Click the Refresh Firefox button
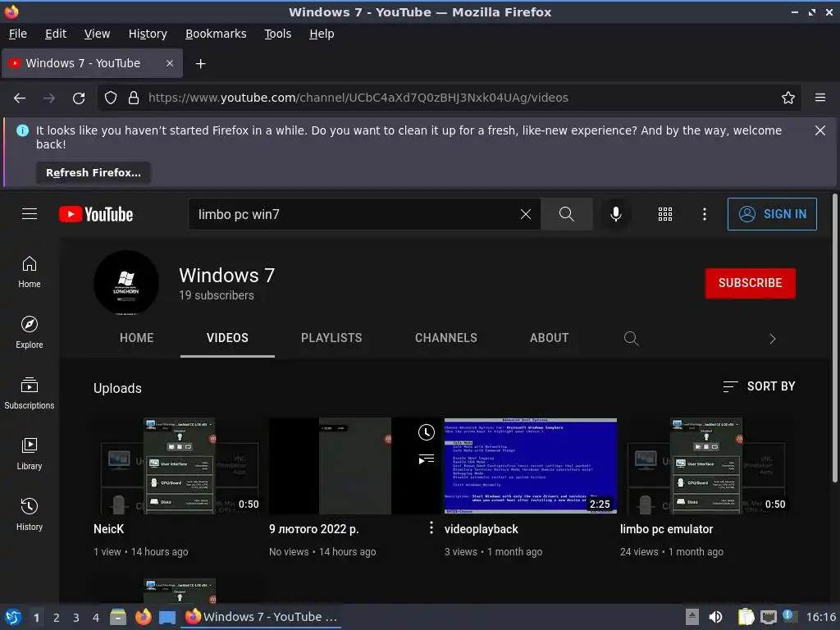840x630 pixels. click(94, 173)
